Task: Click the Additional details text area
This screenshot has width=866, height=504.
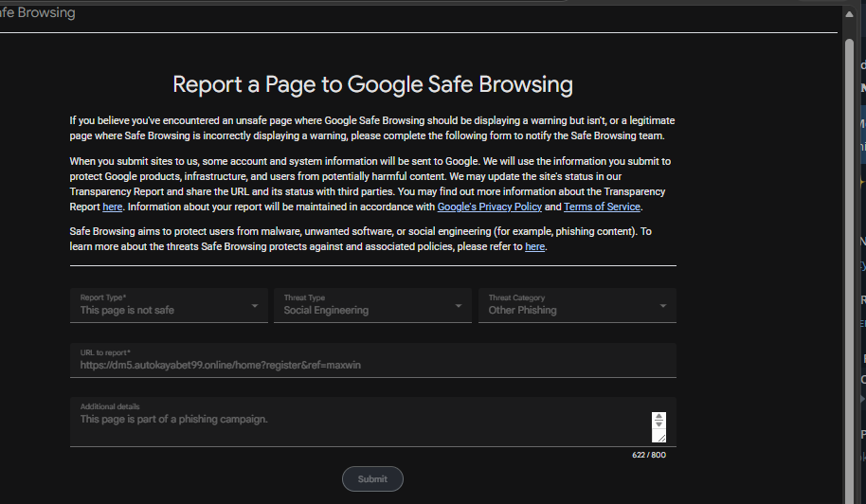Action: (x=372, y=422)
